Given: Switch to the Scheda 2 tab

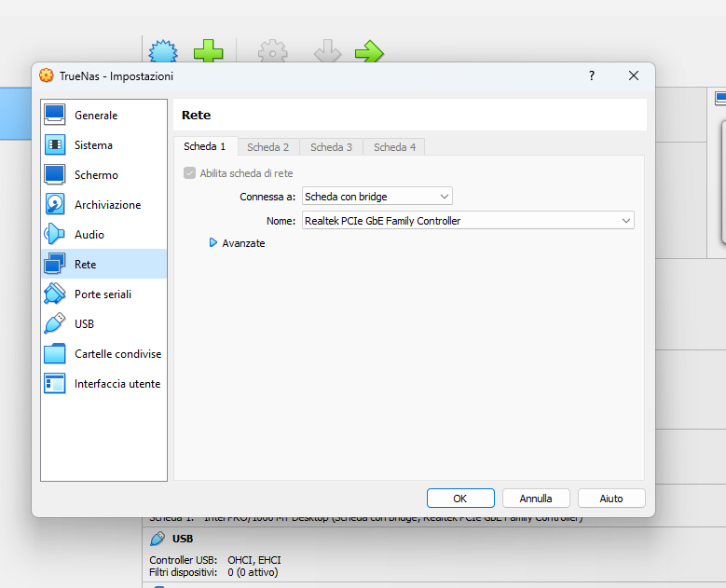Looking at the screenshot, I should click(268, 147).
